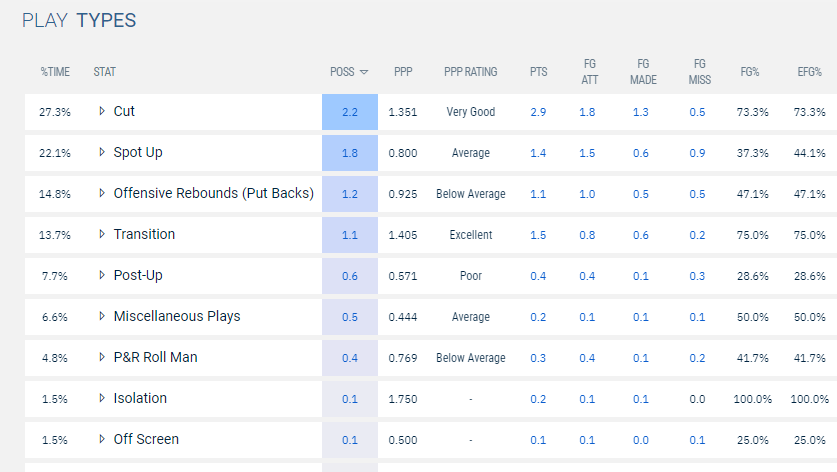Sort table by PPP column
Image resolution: width=837 pixels, height=472 pixels.
(x=403, y=72)
